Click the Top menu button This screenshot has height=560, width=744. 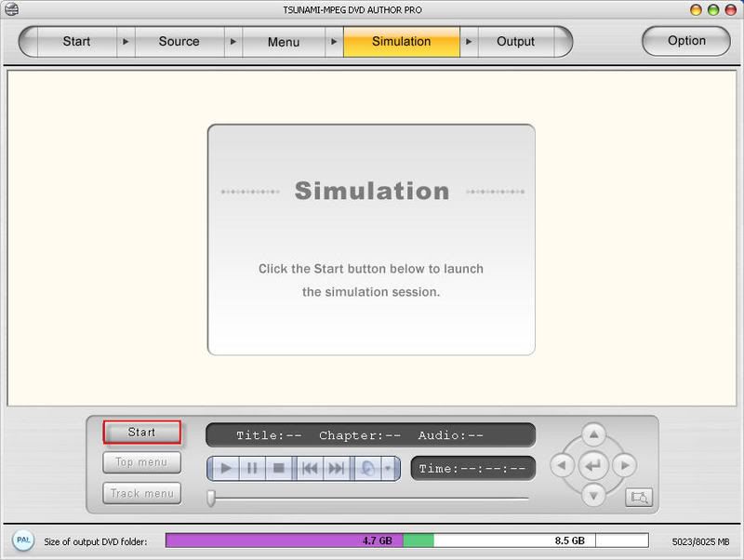click(x=142, y=462)
